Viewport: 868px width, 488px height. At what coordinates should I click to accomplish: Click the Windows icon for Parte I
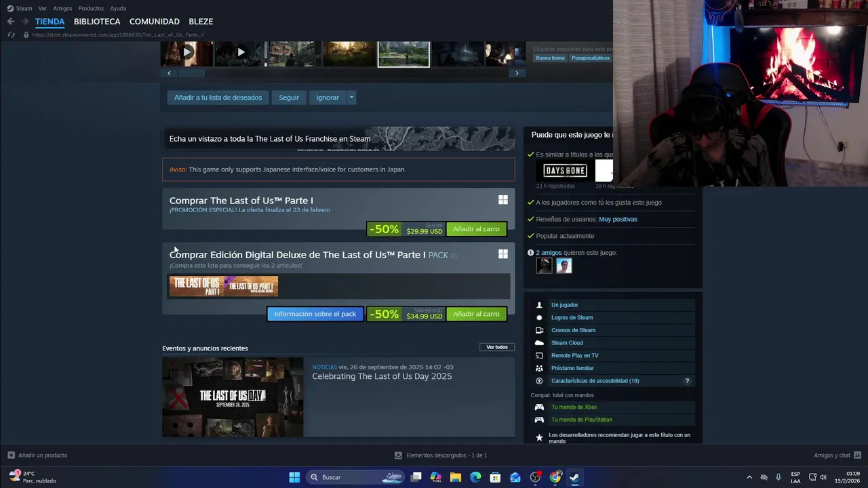coord(503,200)
